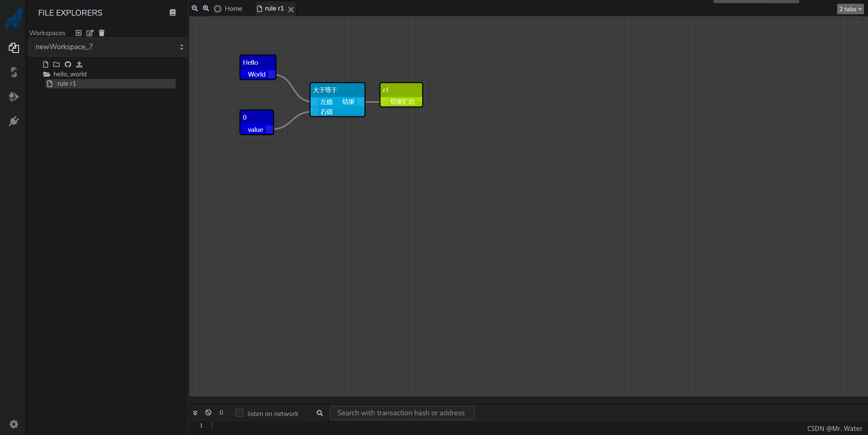This screenshot has width=868, height=435.
Task: Click the GitHub gist publish icon
Action: [x=68, y=64]
